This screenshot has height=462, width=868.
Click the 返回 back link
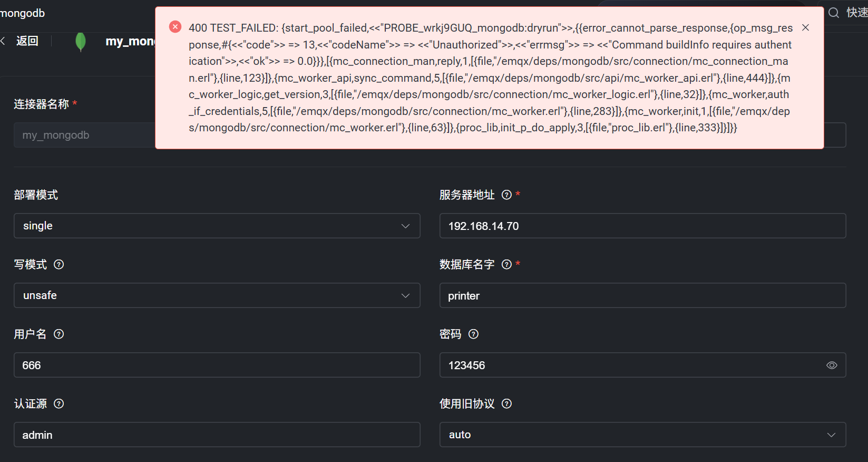27,41
